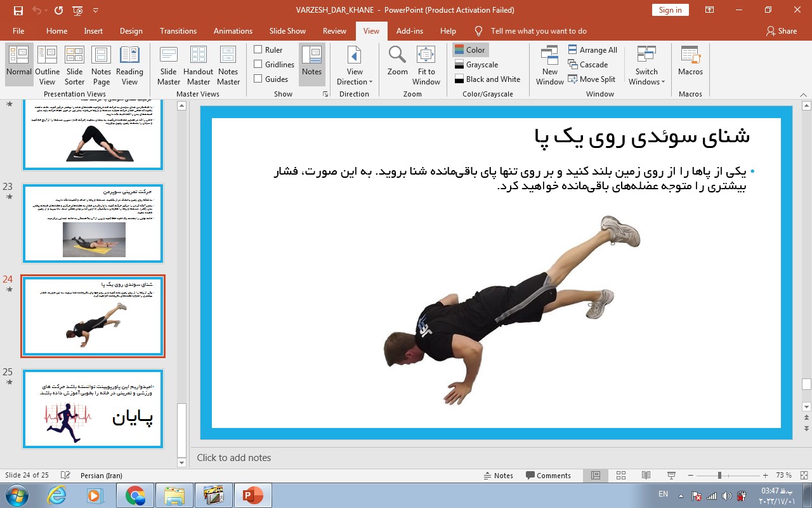Start Reading View from status bar

[646, 475]
